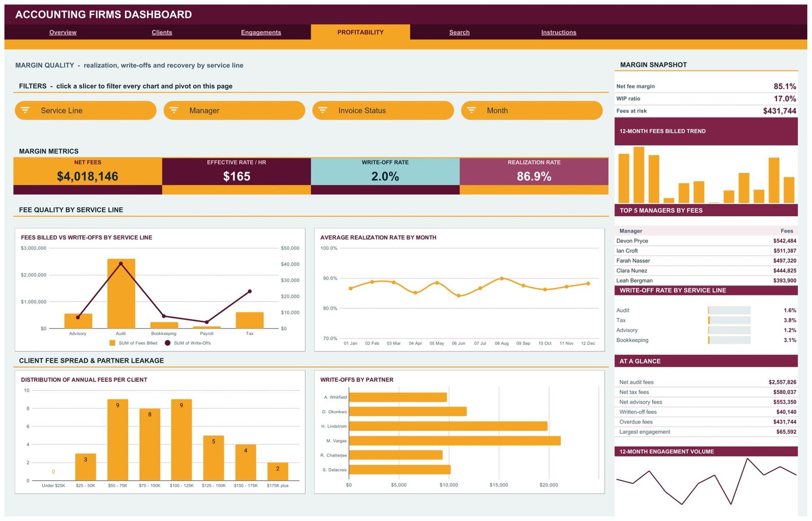The height and width of the screenshot is (521, 812).
Task: Click the filter icon on Service Line slicer
Action: coord(25,110)
